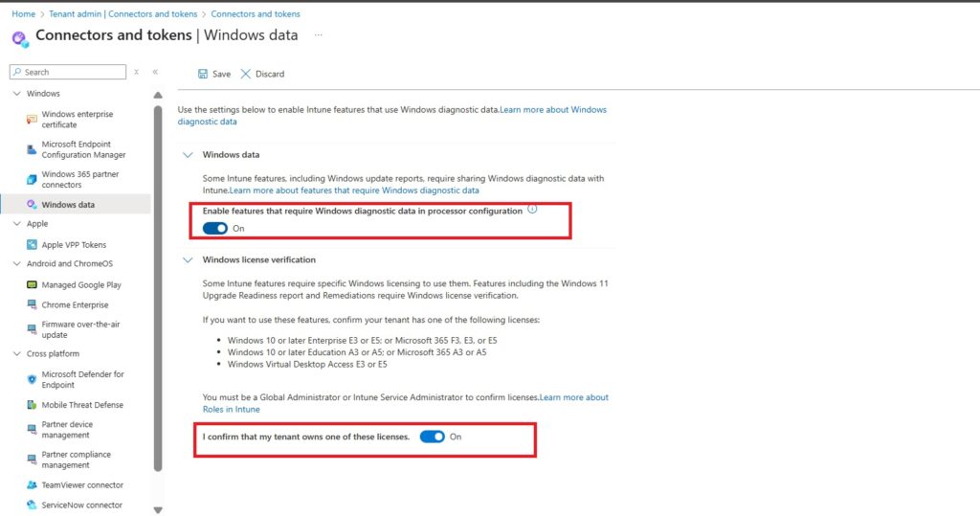Click the Partner compliance management icon
Viewport: 980px width, 516px height.
[x=32, y=460]
